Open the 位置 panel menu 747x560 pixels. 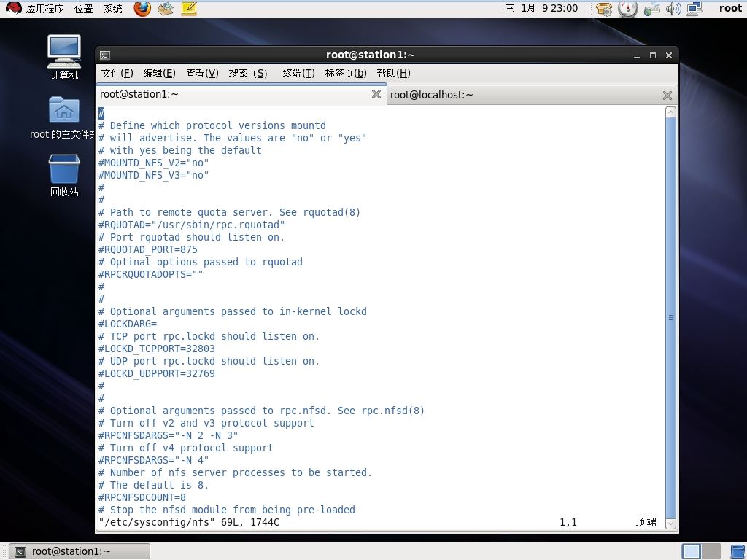point(84,9)
